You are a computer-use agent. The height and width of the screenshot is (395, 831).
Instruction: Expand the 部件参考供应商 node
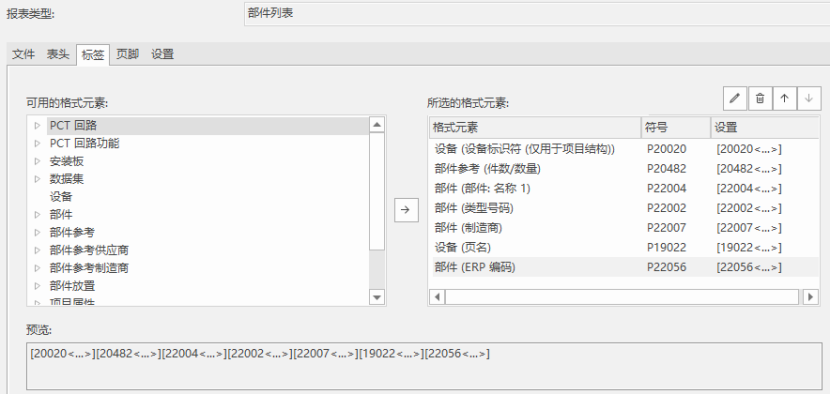(x=37, y=250)
